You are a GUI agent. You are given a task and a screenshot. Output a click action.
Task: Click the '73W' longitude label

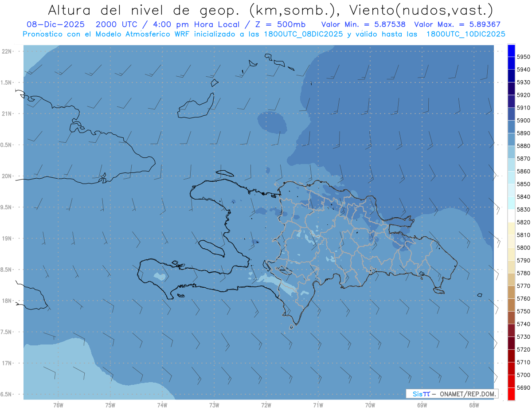[x=214, y=405]
